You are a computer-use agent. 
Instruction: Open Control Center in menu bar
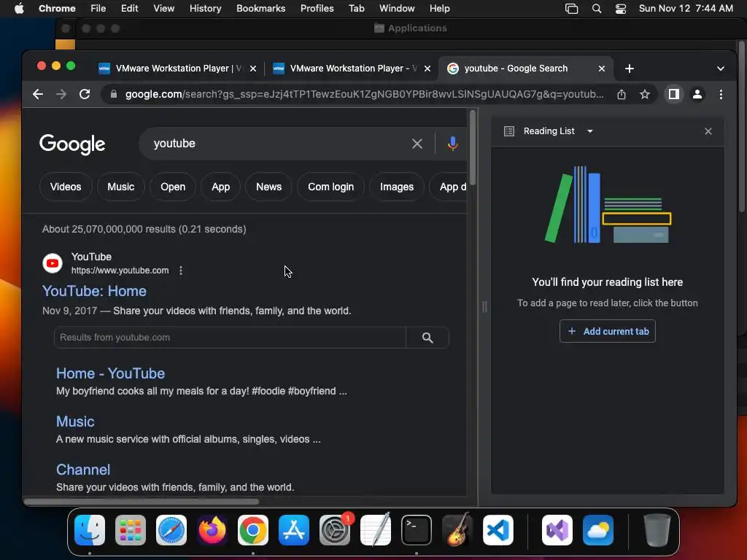[621, 9]
